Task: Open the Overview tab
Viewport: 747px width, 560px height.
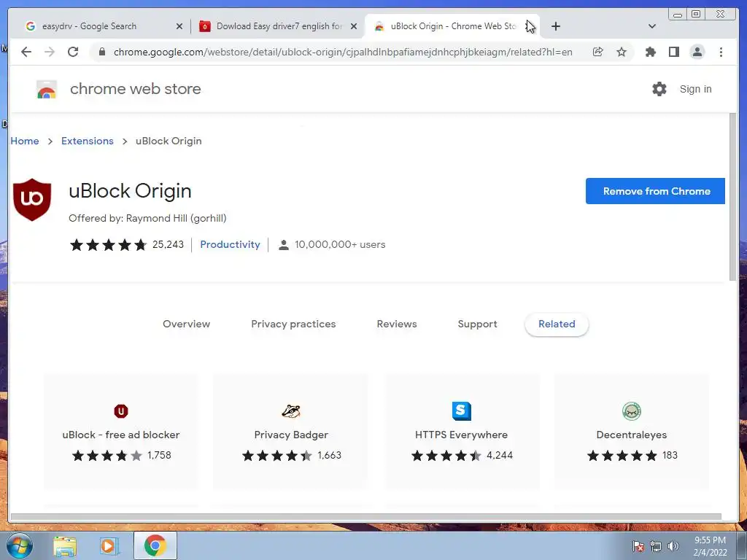Action: click(186, 324)
